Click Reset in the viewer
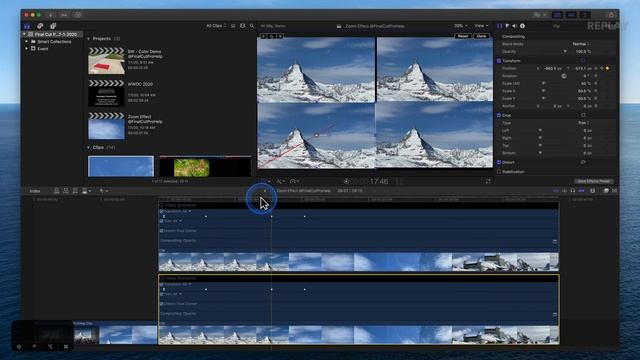 [x=462, y=36]
